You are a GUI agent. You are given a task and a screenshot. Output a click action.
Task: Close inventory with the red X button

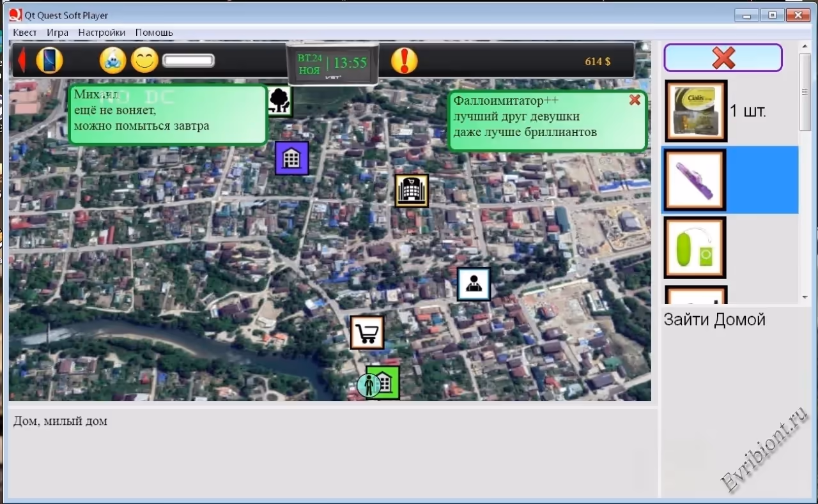point(723,58)
